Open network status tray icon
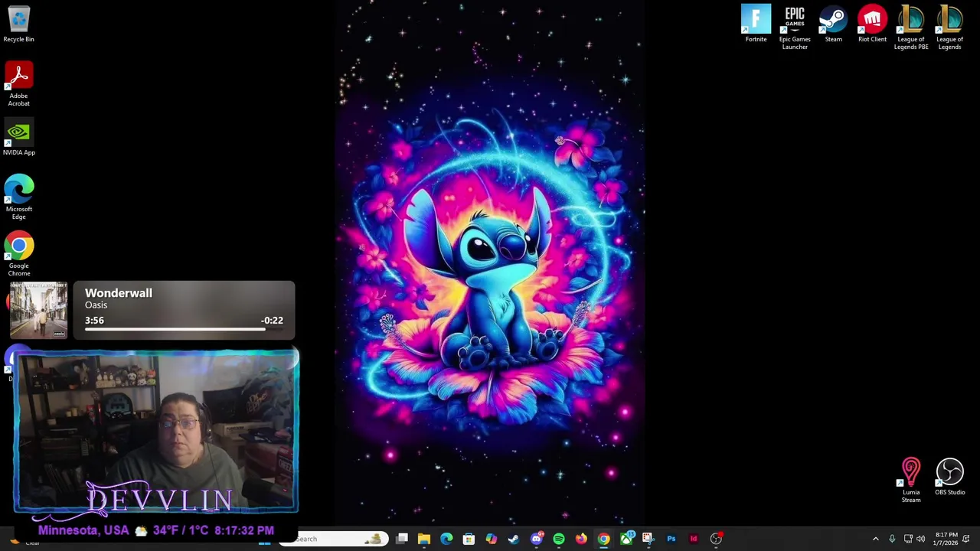The image size is (980, 551). point(908,539)
